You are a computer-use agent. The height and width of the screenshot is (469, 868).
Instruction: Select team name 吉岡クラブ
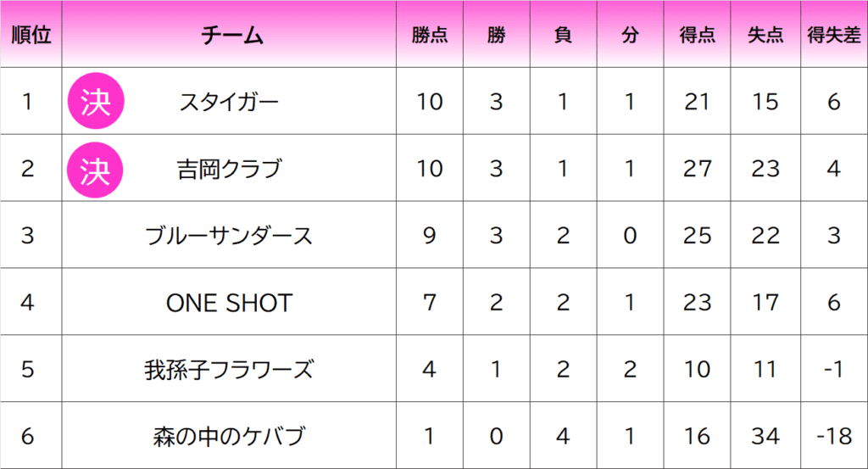[229, 169]
